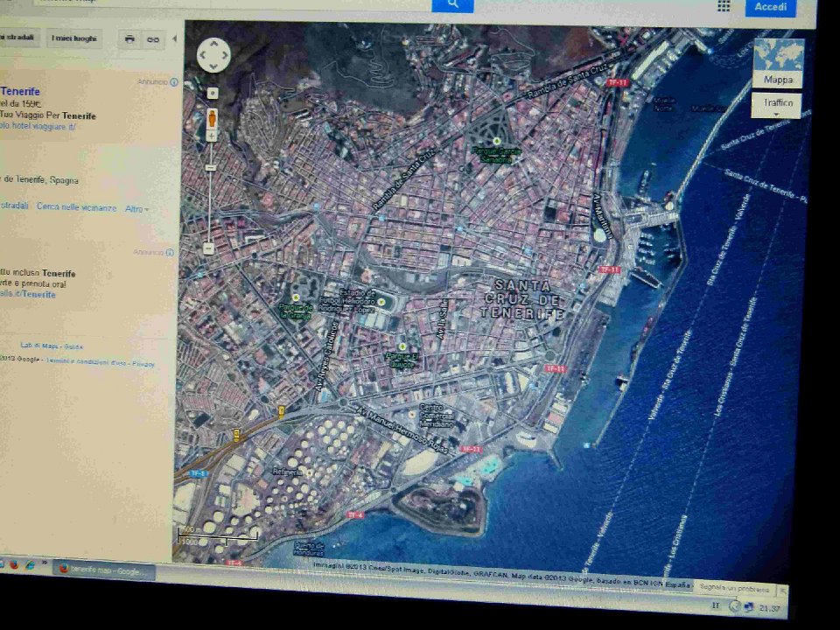Image resolution: width=840 pixels, height=630 pixels.
Task: Sign in with the Accedi button
Action: click(770, 7)
